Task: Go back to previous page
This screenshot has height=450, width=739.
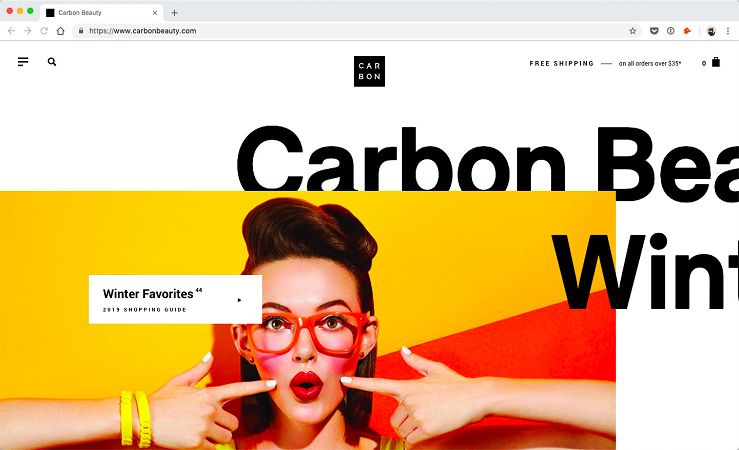Action: pos(11,31)
